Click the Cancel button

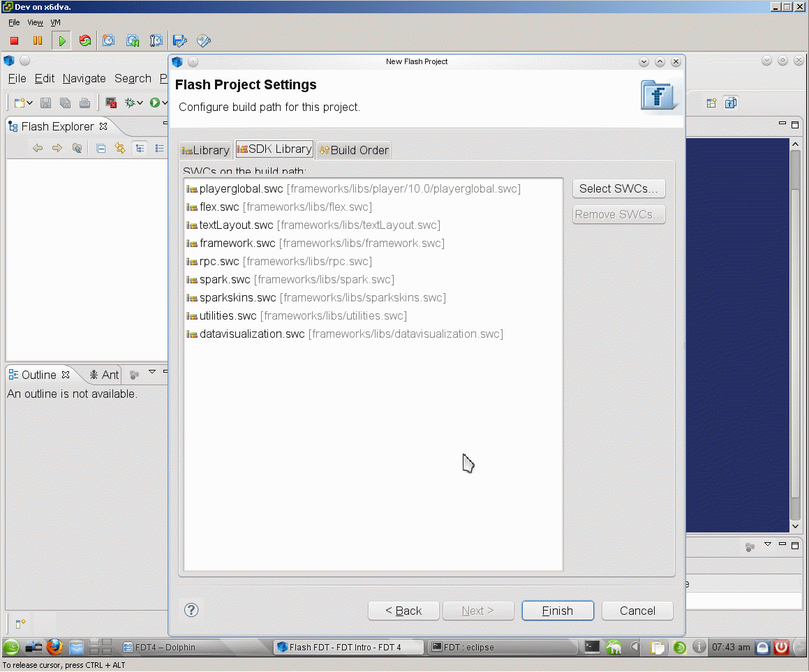pyautogui.click(x=637, y=611)
